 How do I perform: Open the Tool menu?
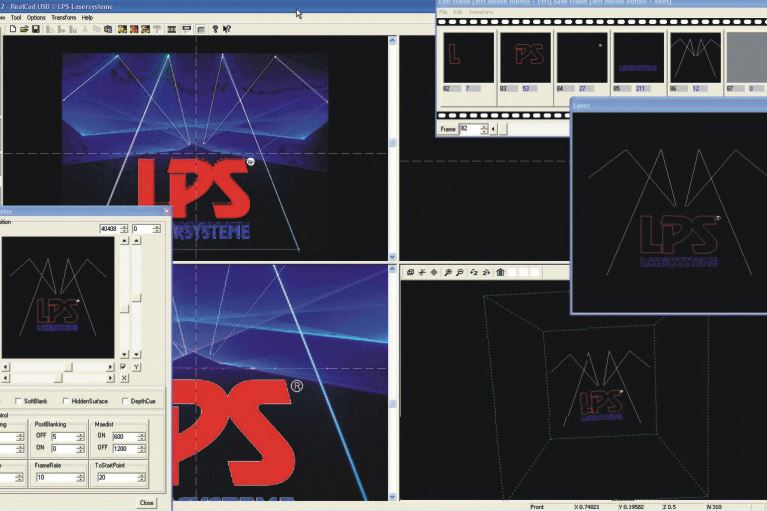tap(16, 18)
